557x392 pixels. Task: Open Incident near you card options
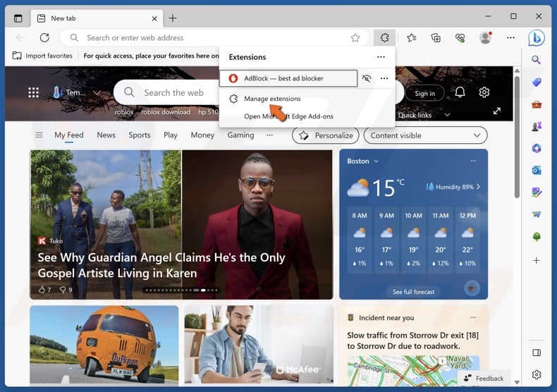[473, 317]
